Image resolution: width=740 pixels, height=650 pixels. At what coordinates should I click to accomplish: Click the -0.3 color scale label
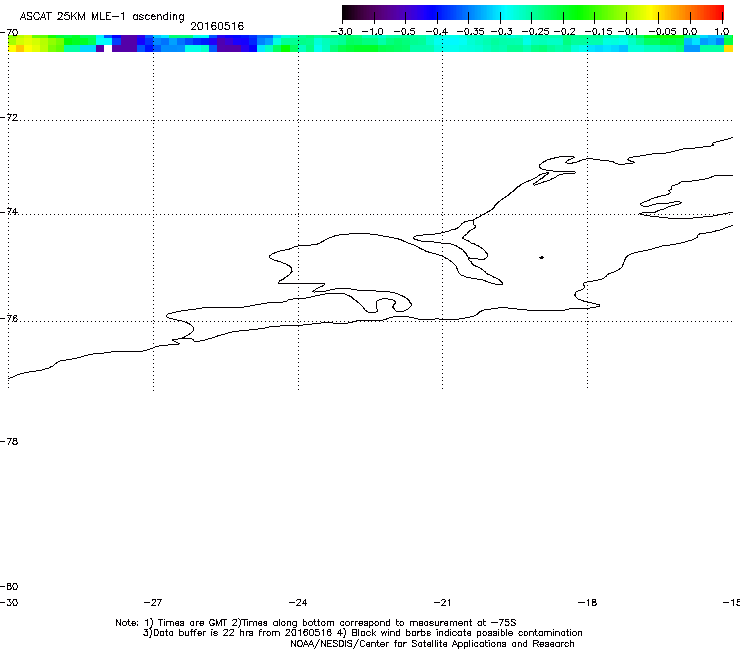coord(502,32)
